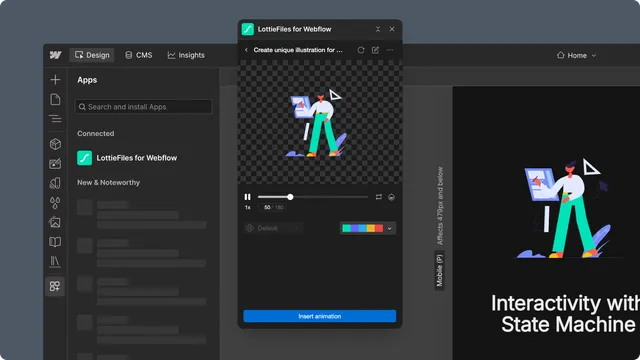Open the Home page dropdown
The height and width of the screenshot is (360, 640).
click(x=576, y=55)
